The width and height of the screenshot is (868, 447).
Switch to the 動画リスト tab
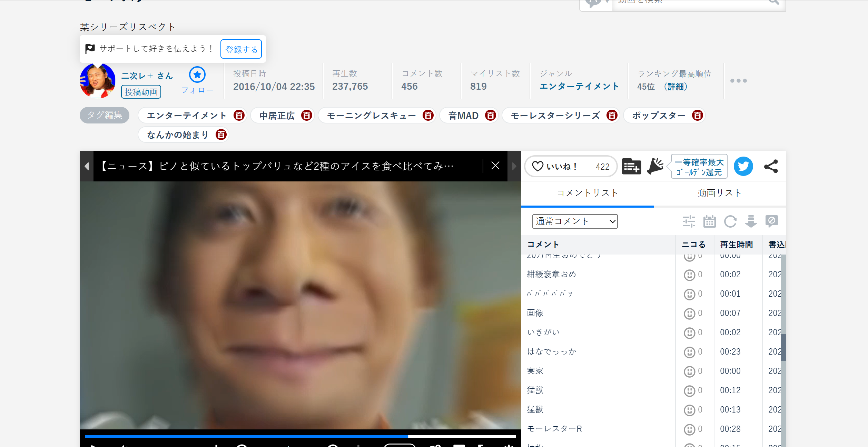pos(720,193)
